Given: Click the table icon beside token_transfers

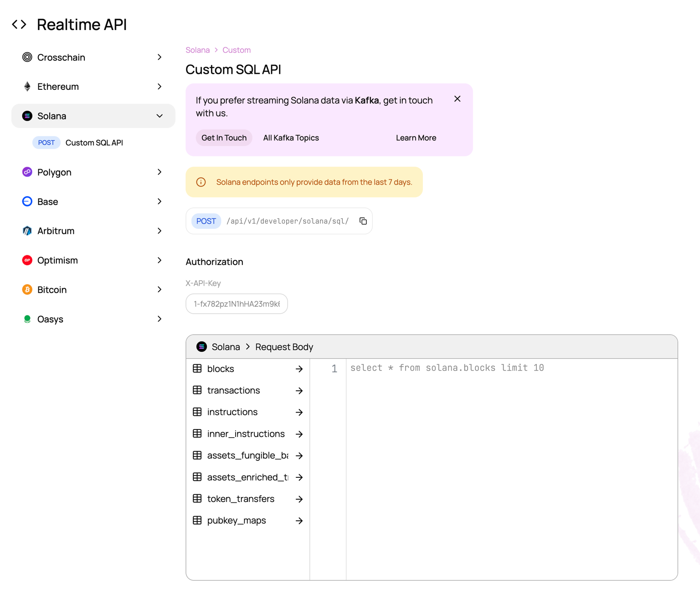Looking at the screenshot, I should click(197, 499).
